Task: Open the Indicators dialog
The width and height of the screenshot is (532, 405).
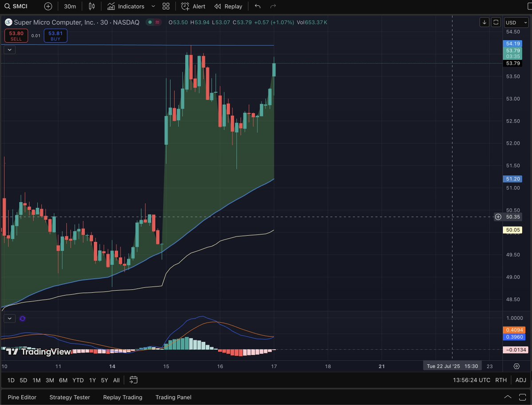Action: [126, 6]
